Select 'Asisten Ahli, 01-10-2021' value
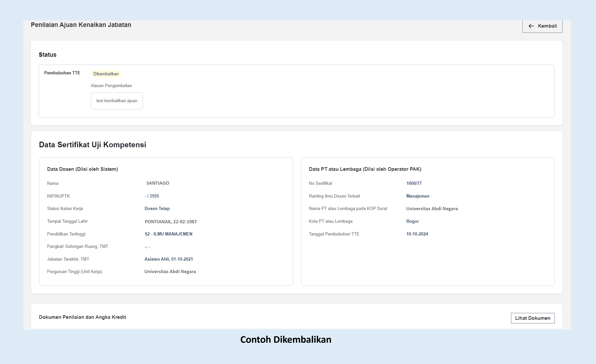 169,259
